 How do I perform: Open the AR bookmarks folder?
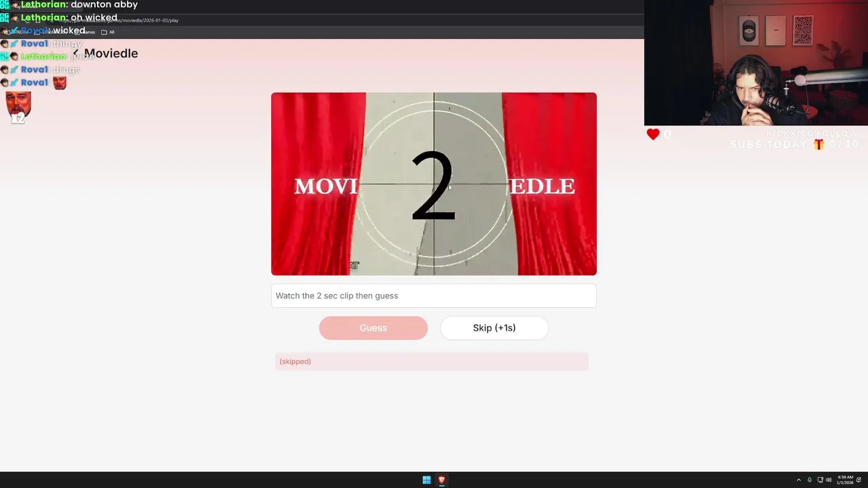pos(108,32)
